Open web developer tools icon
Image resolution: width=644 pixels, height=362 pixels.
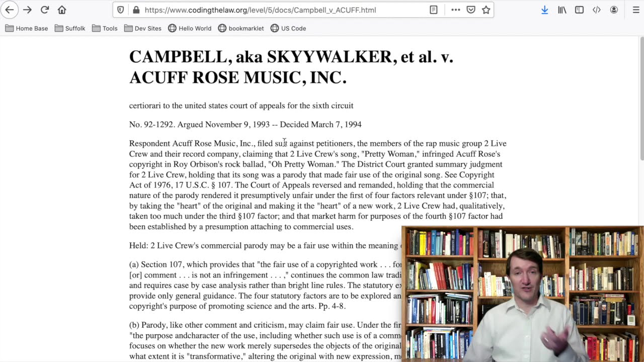pyautogui.click(x=596, y=10)
